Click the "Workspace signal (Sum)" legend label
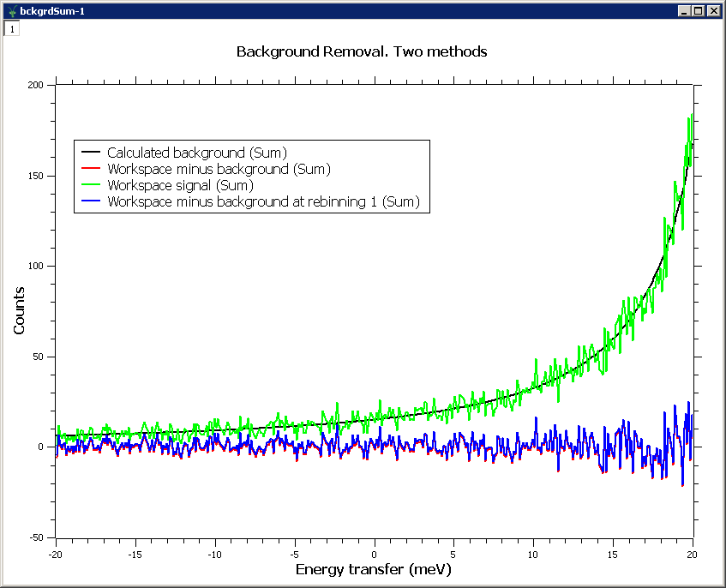 pos(180,185)
